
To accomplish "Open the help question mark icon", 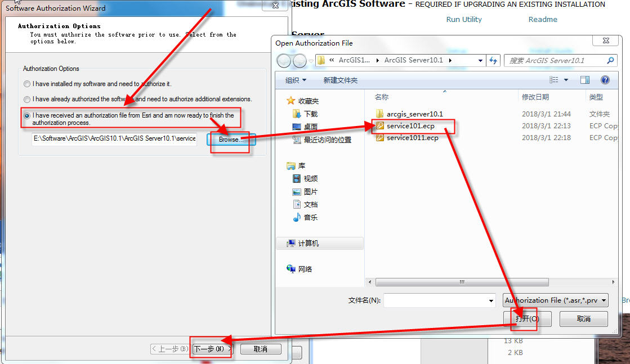I will pyautogui.click(x=605, y=80).
